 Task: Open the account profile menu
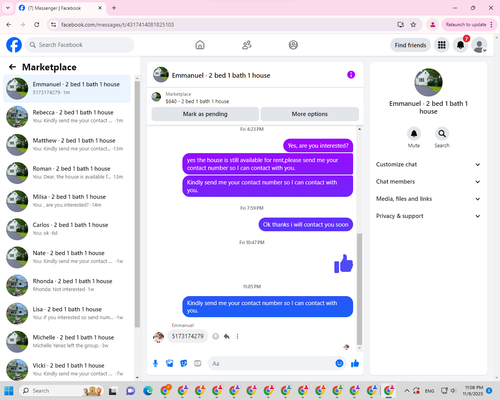(479, 45)
